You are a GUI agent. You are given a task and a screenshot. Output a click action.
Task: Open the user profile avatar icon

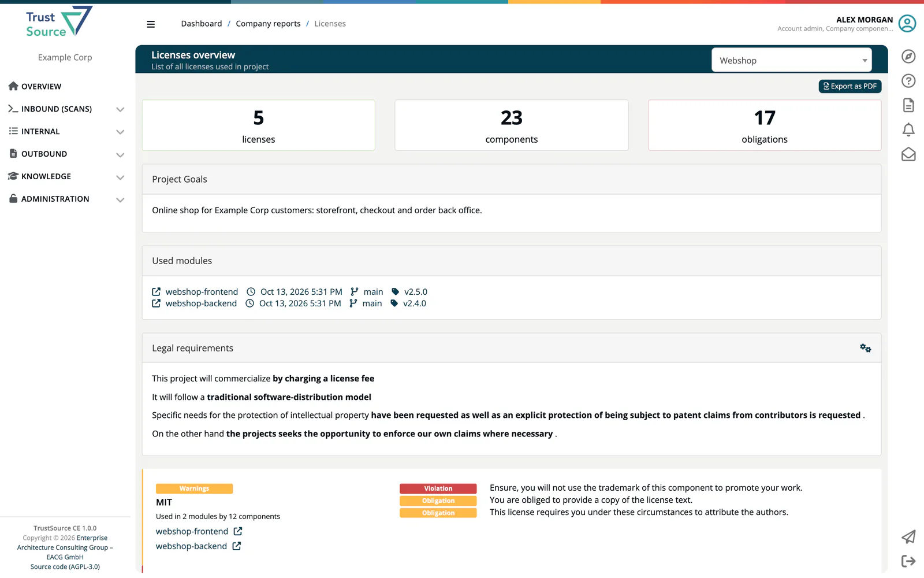(907, 24)
